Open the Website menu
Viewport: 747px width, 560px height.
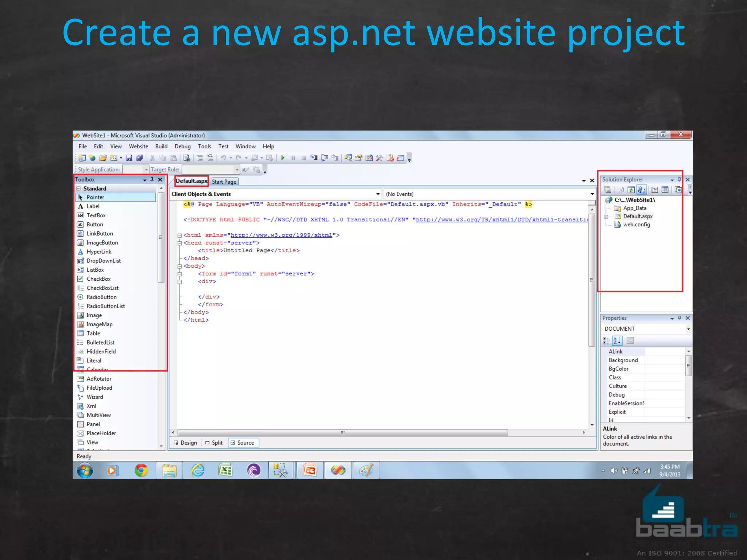point(138,146)
